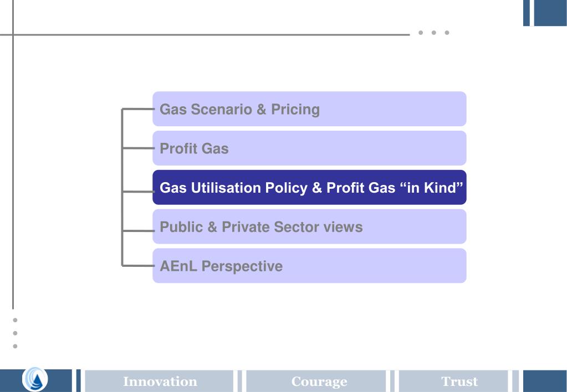Click the water drop company logo
Screen dimensions: 567x392
coord(35,379)
